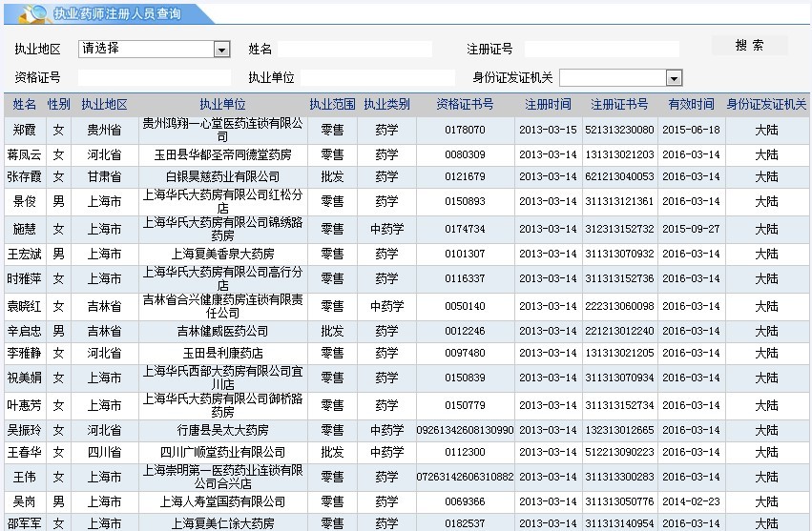This screenshot has height=531, width=812.
Task: Click the 有效时间 column header
Action: 691,105
